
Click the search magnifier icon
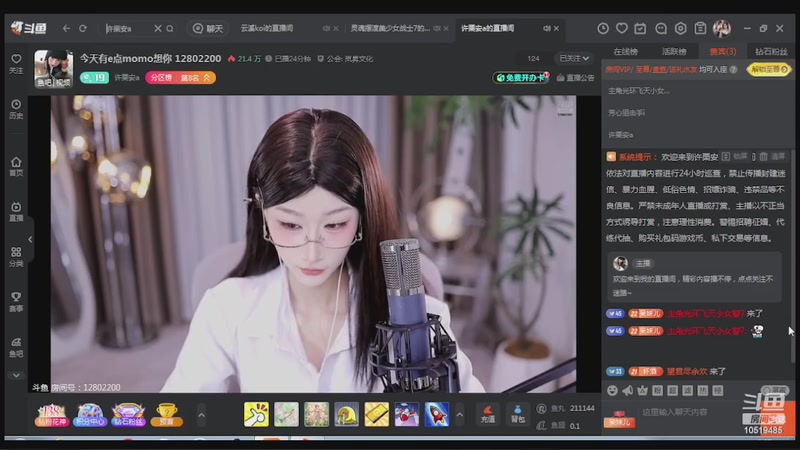(170, 29)
